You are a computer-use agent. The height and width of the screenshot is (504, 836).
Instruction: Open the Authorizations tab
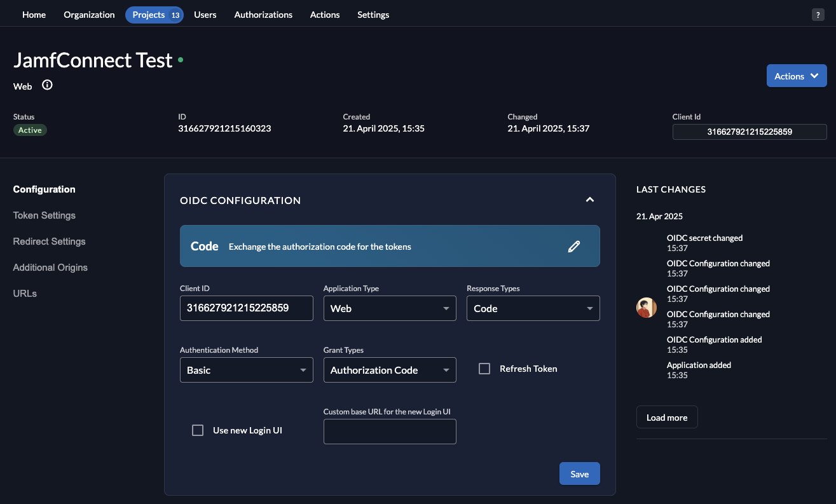pyautogui.click(x=263, y=15)
